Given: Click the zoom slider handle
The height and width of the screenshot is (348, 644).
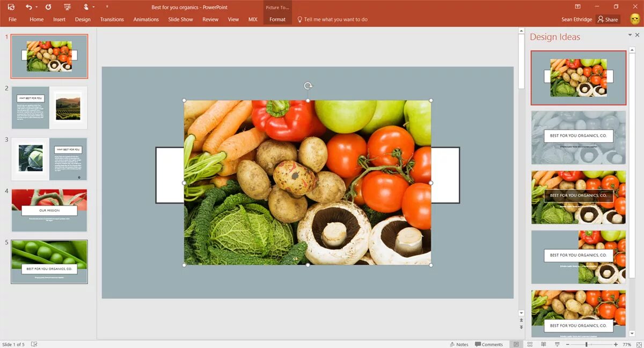Looking at the screenshot, I should pos(586,344).
